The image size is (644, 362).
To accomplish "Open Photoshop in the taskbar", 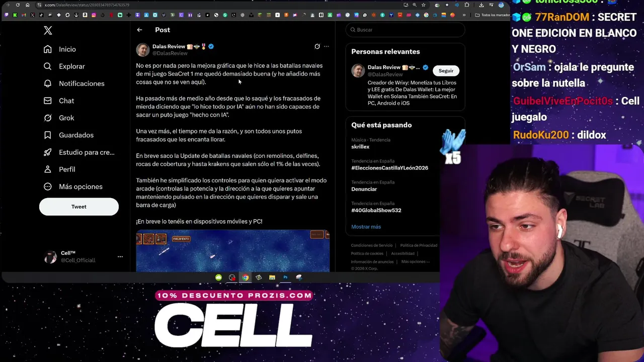I will (x=285, y=278).
